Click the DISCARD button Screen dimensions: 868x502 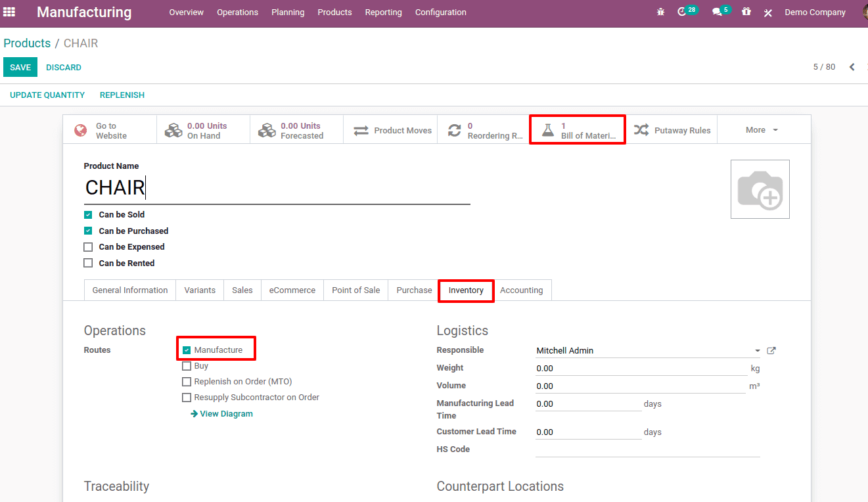(x=64, y=68)
